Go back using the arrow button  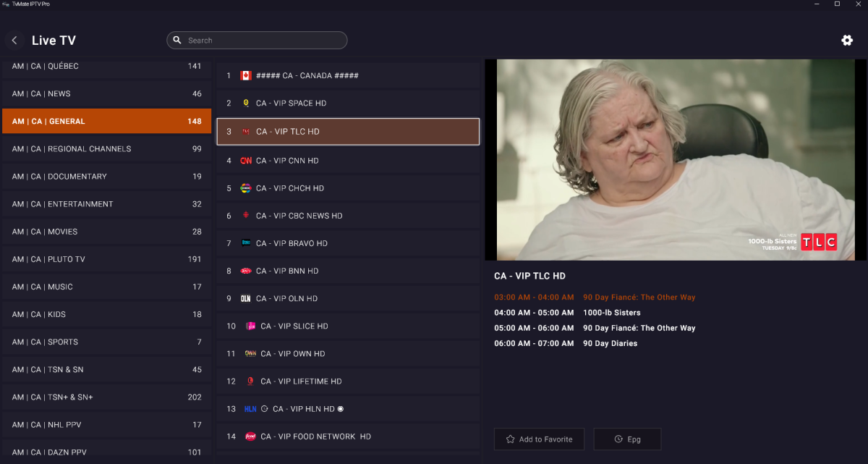[x=14, y=41]
